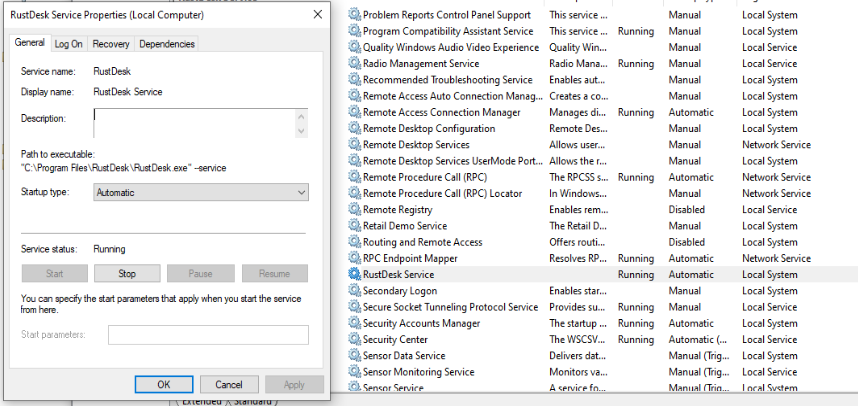Click the gear icon beside Quality Windows Audio Video Experience
858x406 pixels.
(355, 48)
